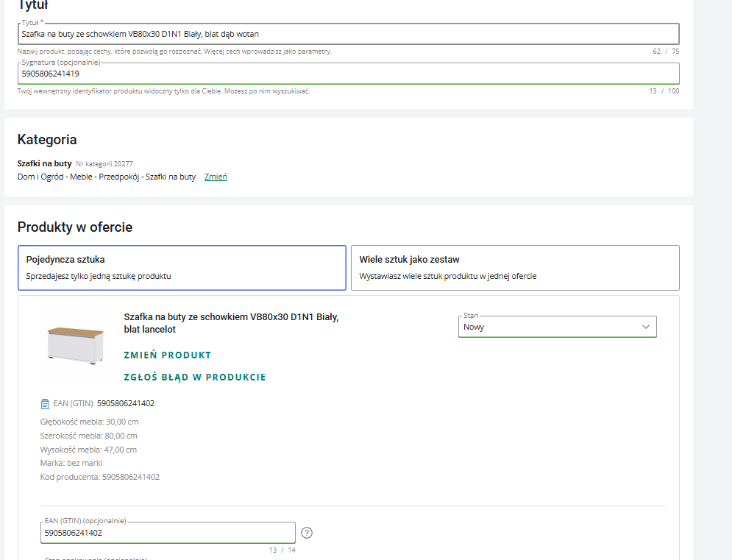Click the shoe cabinet product thumbnail

click(75, 345)
